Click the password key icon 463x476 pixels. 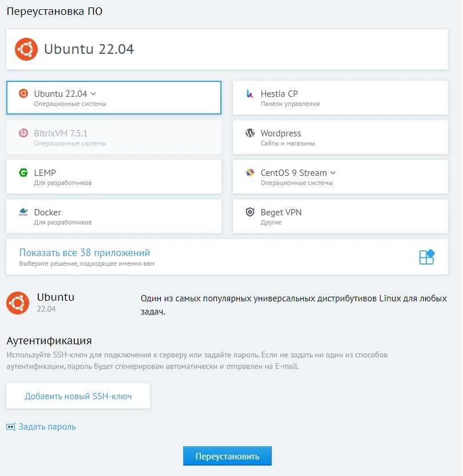coord(11,427)
